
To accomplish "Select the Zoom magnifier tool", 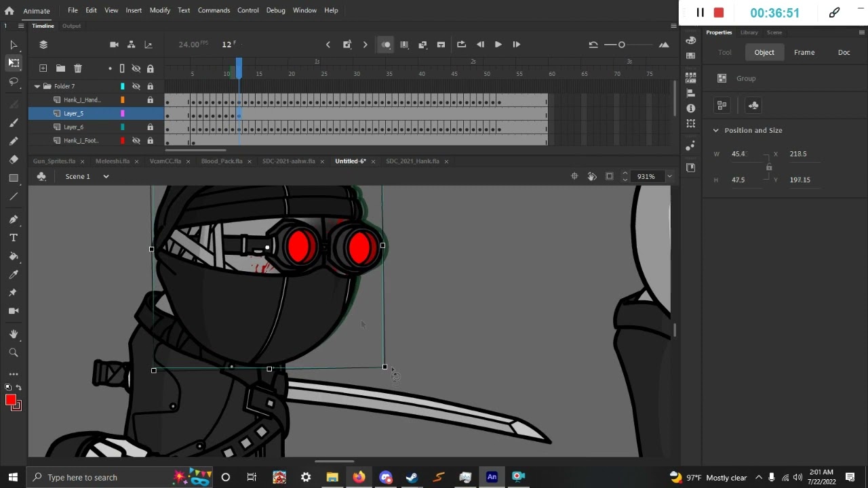I will click(14, 352).
